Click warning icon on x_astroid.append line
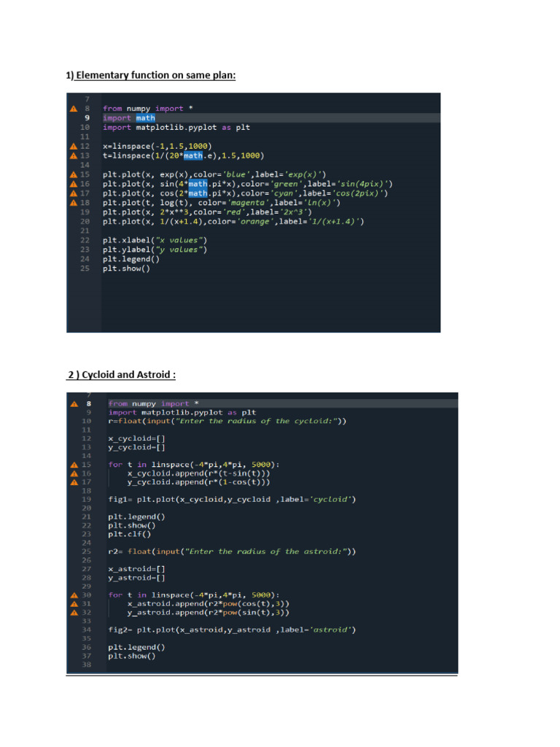This screenshot has width=560, height=747. tap(74, 604)
